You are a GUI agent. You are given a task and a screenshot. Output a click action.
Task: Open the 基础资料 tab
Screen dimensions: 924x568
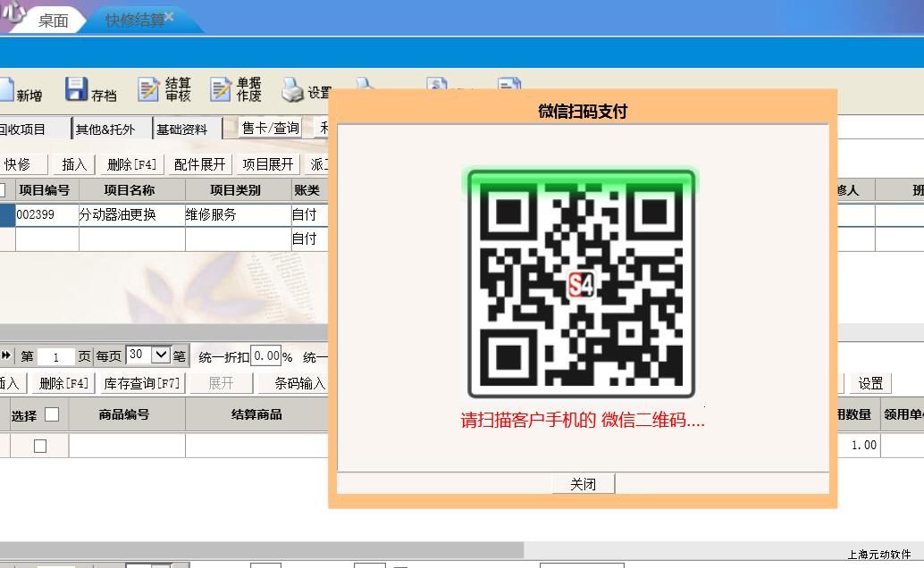[x=182, y=129]
